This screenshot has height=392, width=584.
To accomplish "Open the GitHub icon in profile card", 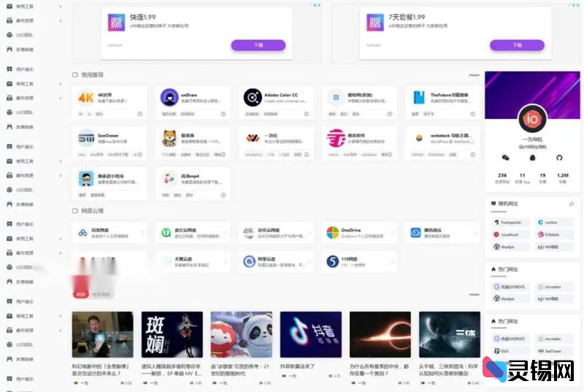I will click(559, 158).
